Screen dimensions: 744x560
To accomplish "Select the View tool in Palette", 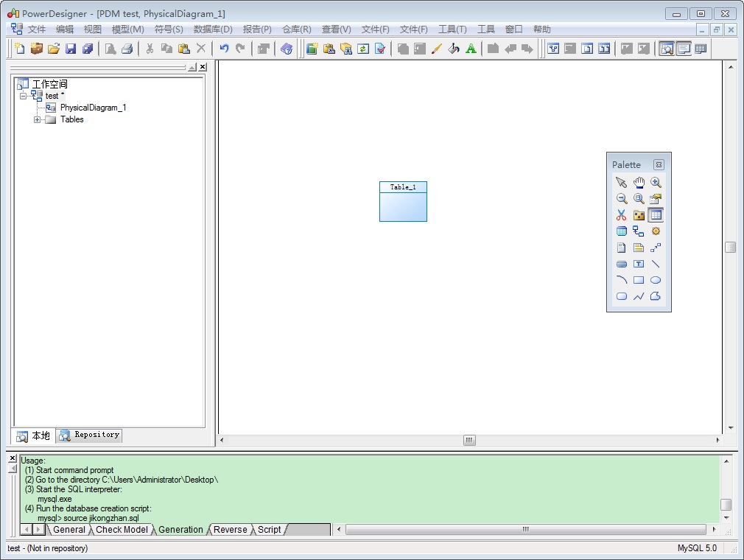I will [x=621, y=231].
